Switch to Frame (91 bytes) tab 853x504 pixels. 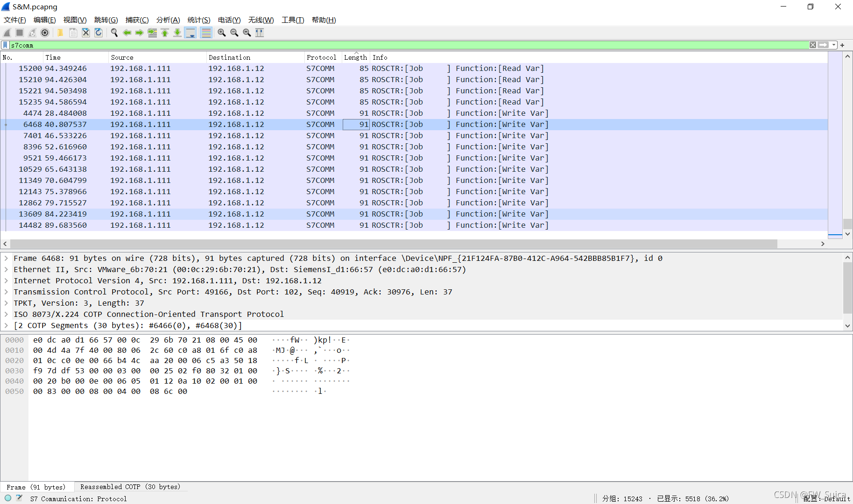click(x=36, y=487)
